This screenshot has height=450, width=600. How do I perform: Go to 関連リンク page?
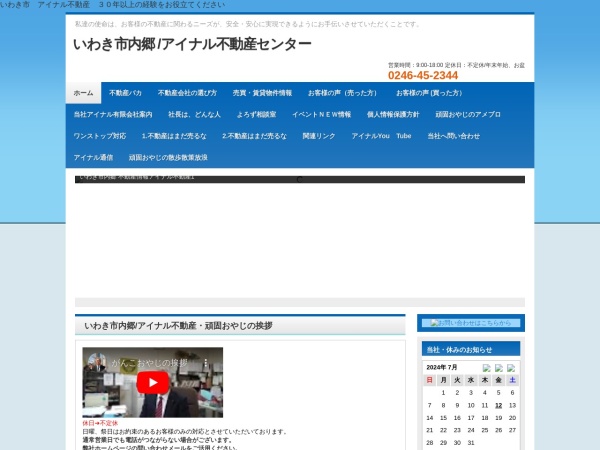pyautogui.click(x=319, y=136)
